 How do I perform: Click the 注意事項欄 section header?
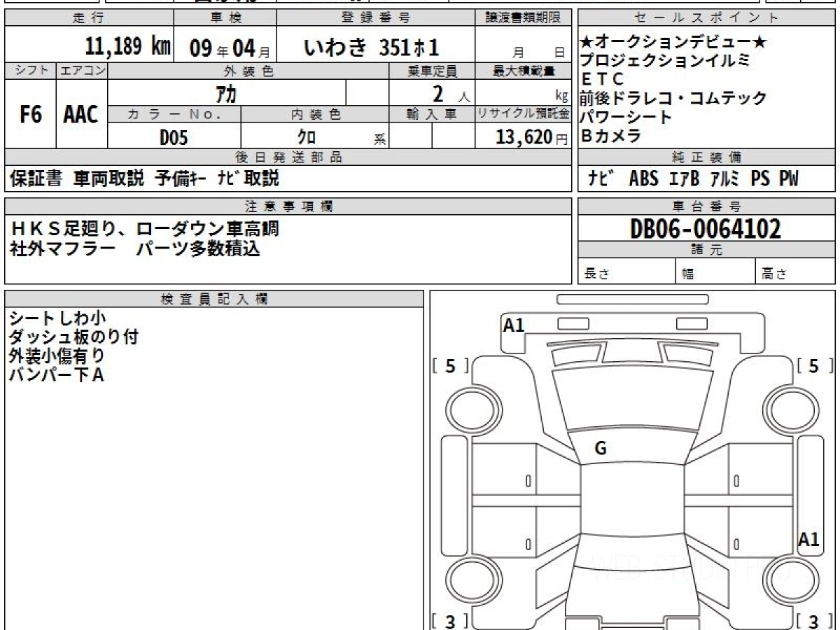tap(288, 206)
